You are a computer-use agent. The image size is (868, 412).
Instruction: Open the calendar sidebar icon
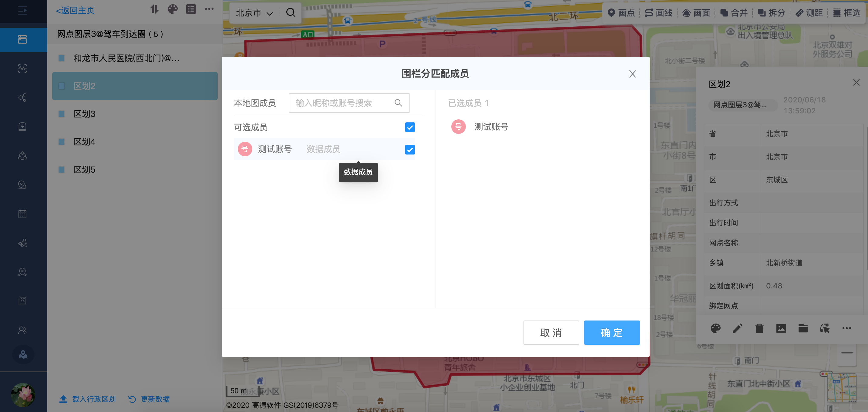(22, 214)
